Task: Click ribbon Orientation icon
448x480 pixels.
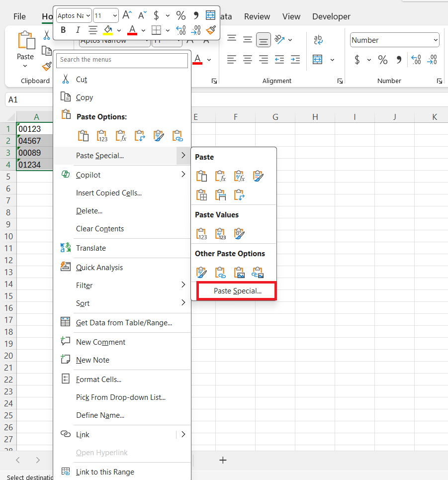Action: pos(280,40)
